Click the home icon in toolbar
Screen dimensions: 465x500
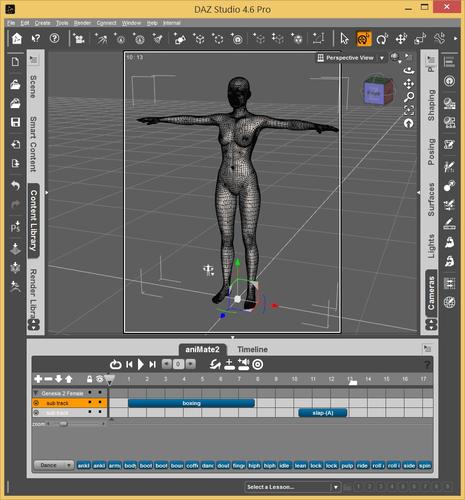tap(17, 39)
